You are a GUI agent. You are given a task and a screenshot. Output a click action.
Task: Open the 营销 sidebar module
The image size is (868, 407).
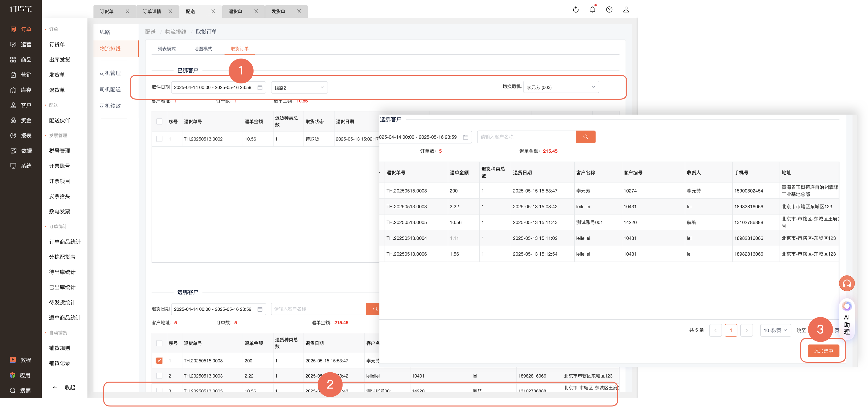[21, 75]
